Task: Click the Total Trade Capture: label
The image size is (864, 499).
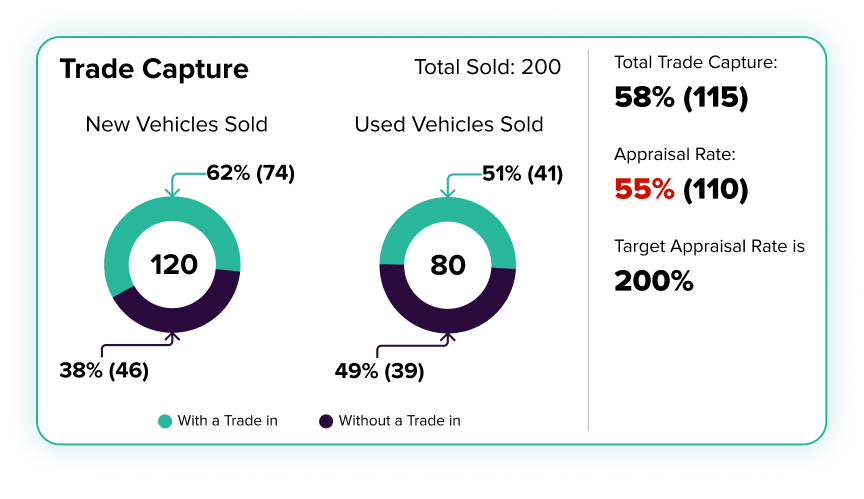Action: click(696, 63)
